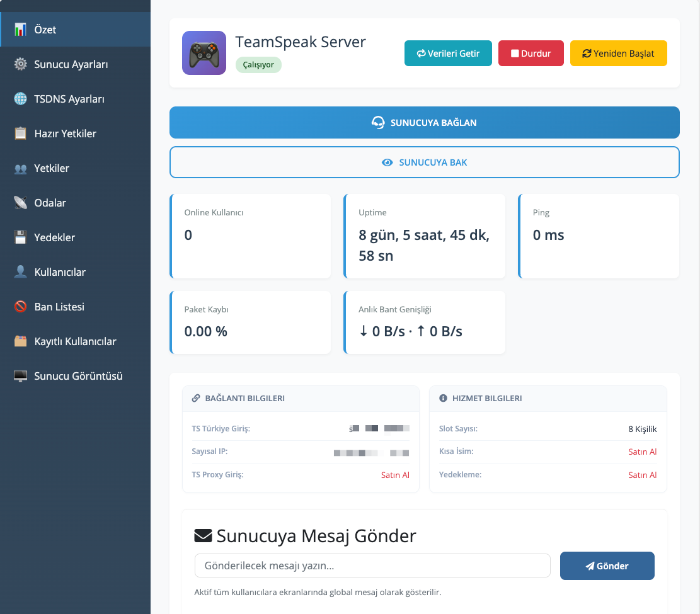Viewport: 700px width, 614px height.
Task: Click the Sunucuya Mesaj Gönder heading
Action: click(316, 536)
